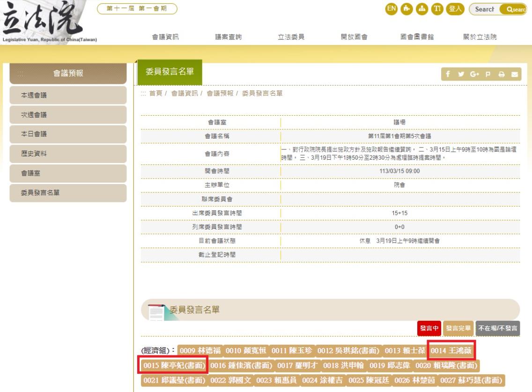Click the search button with magnifier
This screenshot has width=532, height=392.
coord(515,9)
